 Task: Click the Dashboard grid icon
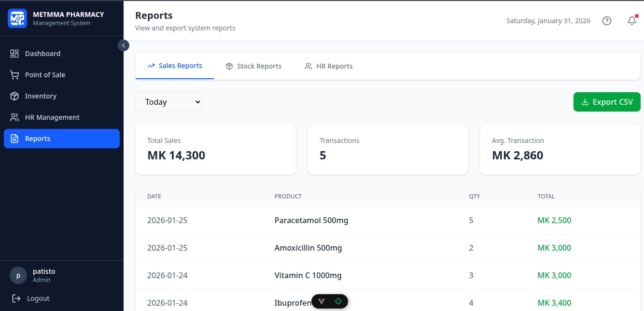14,54
